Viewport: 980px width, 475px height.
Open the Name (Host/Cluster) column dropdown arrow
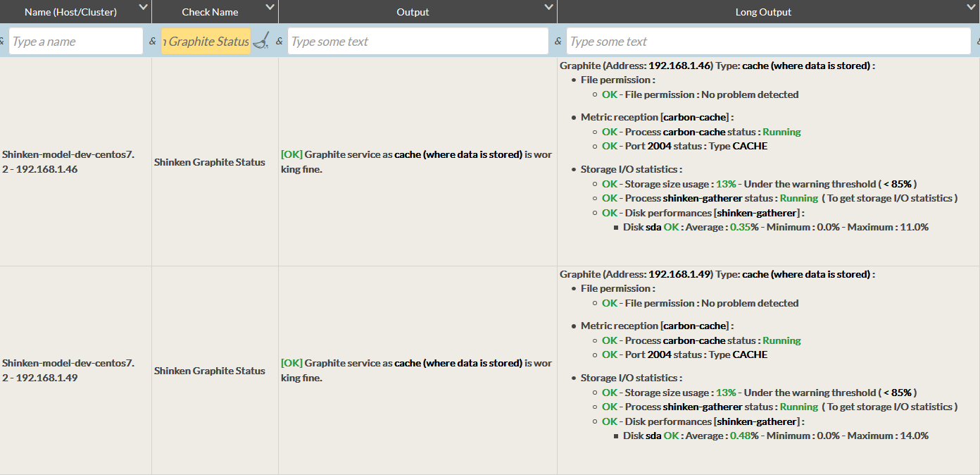point(144,8)
